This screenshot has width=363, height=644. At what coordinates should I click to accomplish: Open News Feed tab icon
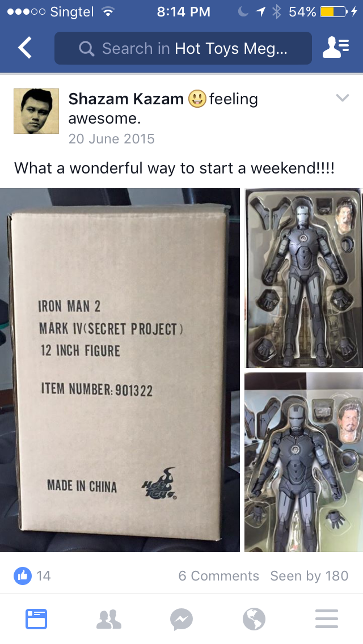click(x=36, y=618)
